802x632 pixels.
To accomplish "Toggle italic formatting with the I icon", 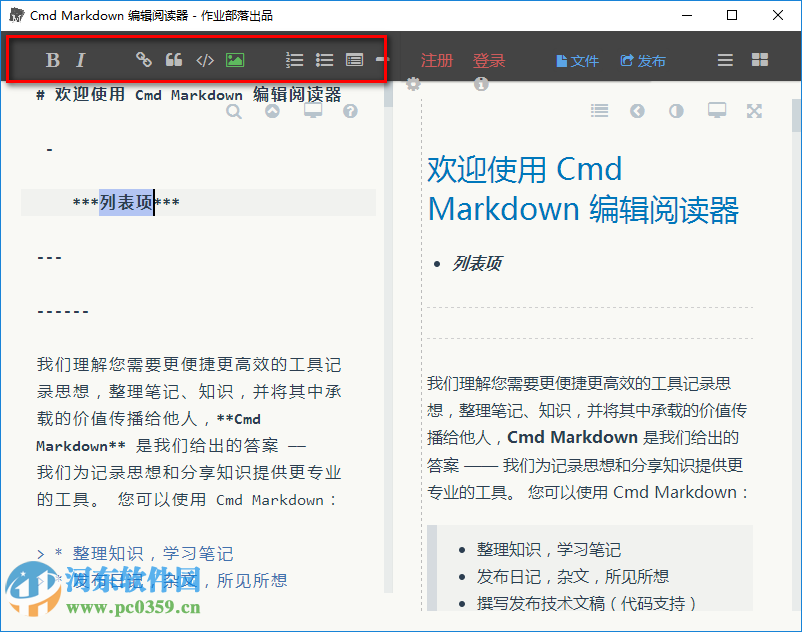I will [82, 59].
